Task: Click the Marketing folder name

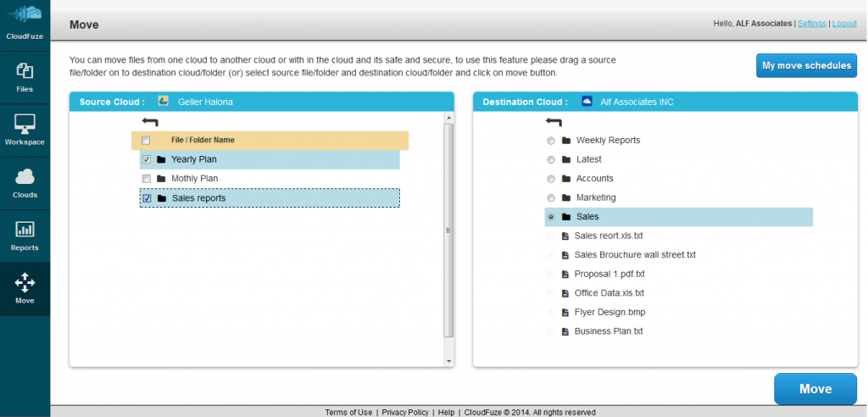Action: [x=596, y=197]
